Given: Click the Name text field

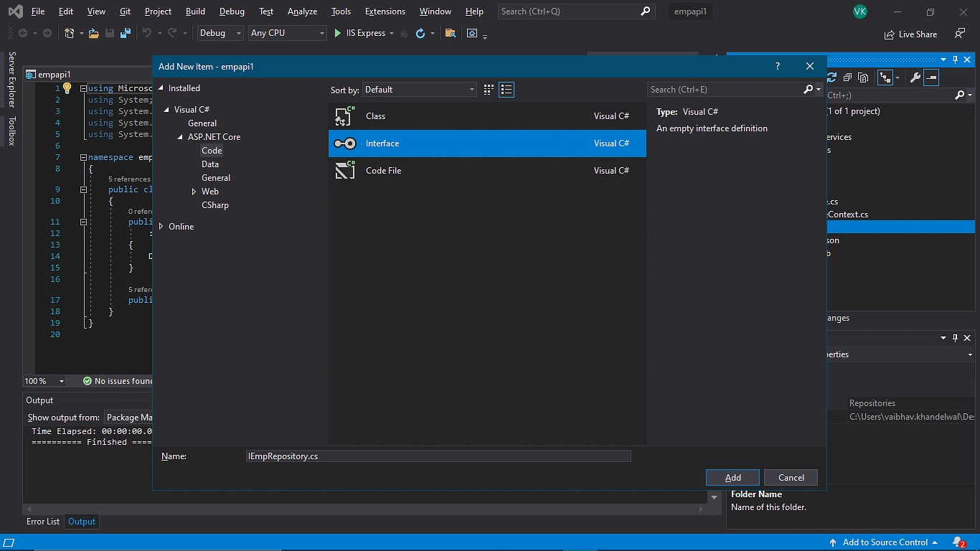Looking at the screenshot, I should (438, 456).
